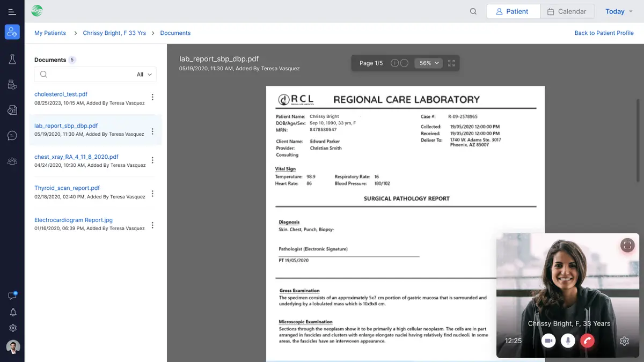
Task: Toggle the video camera in call
Action: click(548, 341)
